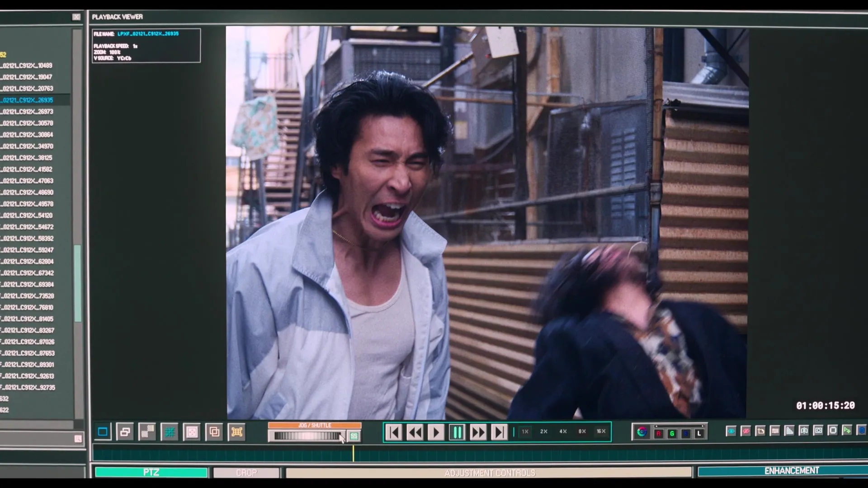The image size is (868, 488).
Task: Select file C912X_30578 in the list
Action: (x=28, y=123)
